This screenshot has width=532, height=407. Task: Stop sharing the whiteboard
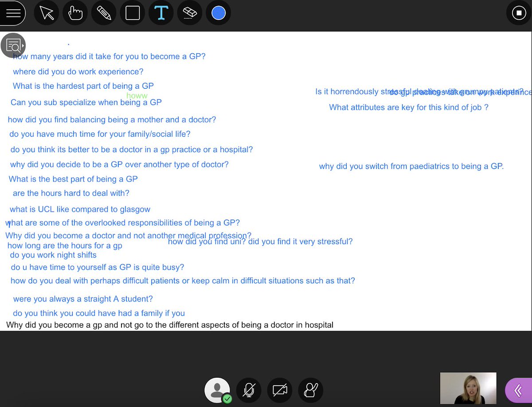click(519, 13)
